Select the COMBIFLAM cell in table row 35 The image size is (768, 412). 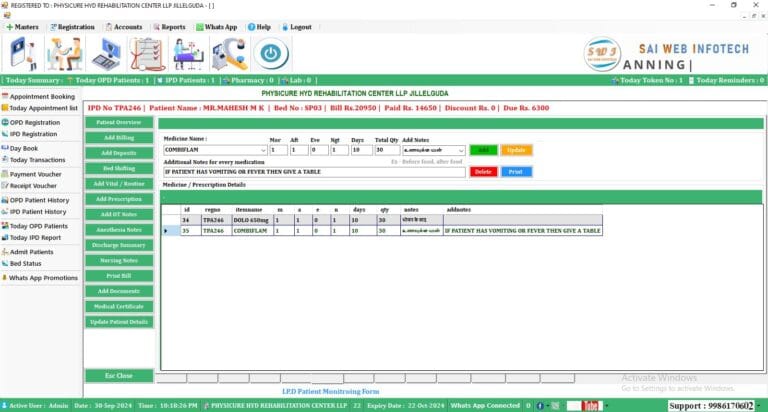point(251,230)
